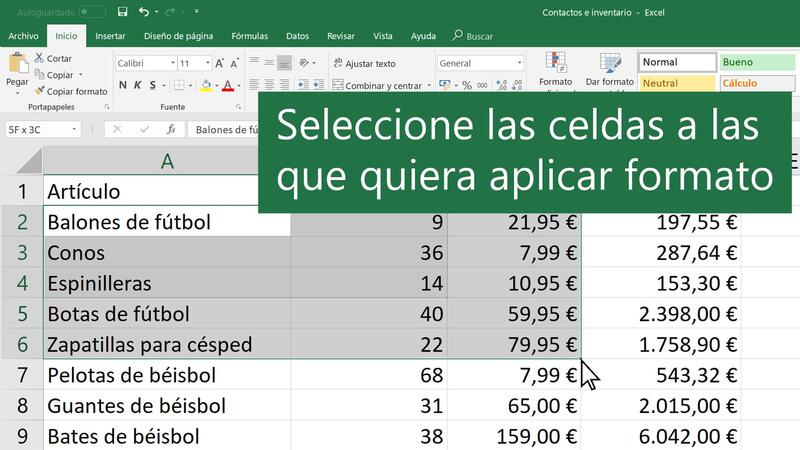
Task: Click the red font color button
Action: coord(227,86)
